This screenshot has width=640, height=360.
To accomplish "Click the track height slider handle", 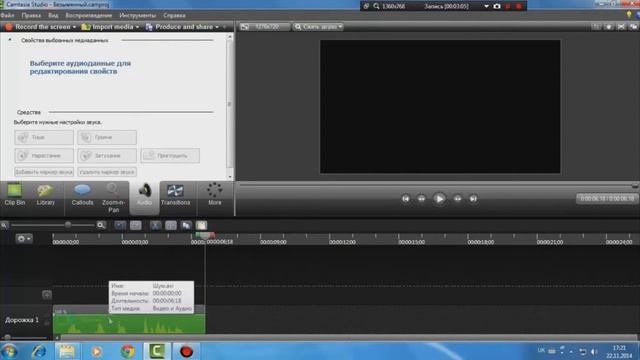I will click(7, 337).
